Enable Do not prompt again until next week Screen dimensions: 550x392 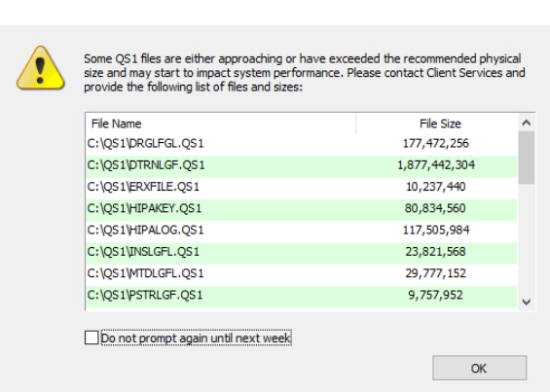coord(92,338)
